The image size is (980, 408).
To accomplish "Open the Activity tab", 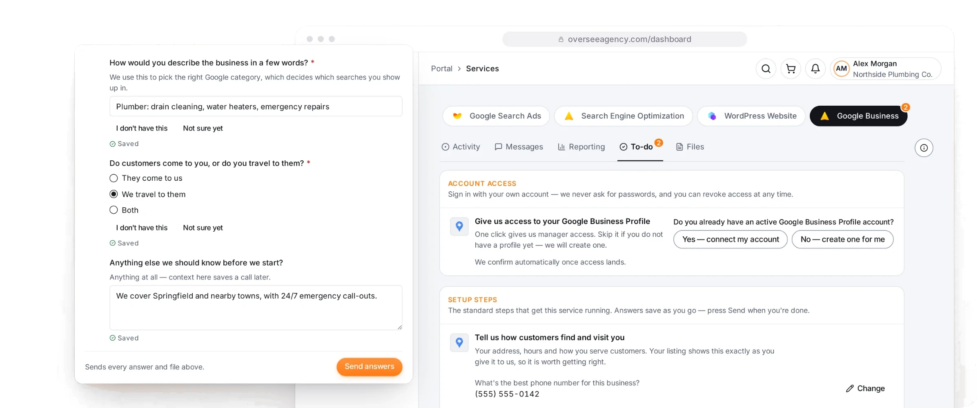I will pyautogui.click(x=461, y=147).
